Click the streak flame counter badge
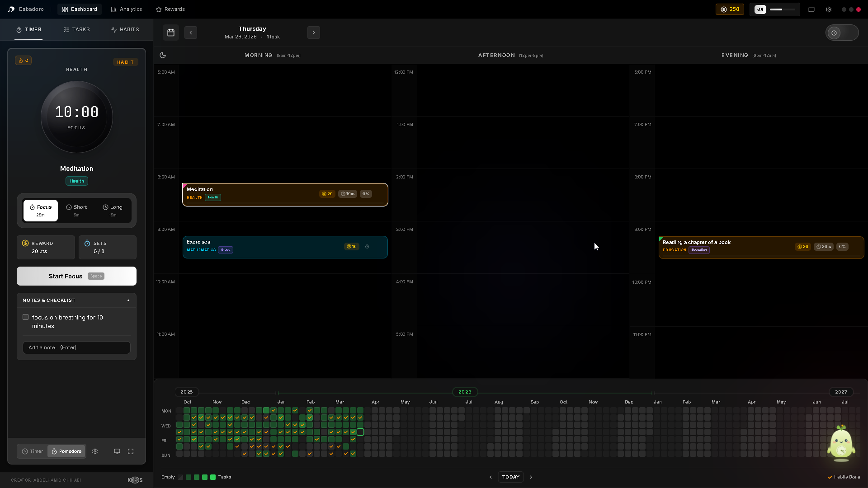This screenshot has height=488, width=868. tap(23, 61)
